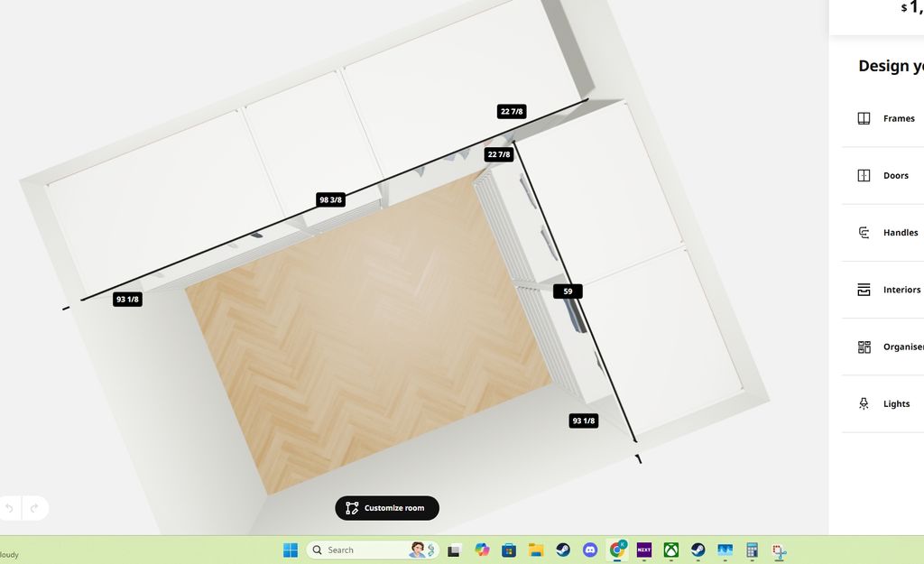Click the upper 22 7/8 dimension label
Screen dimensions: 924x564
(511, 112)
